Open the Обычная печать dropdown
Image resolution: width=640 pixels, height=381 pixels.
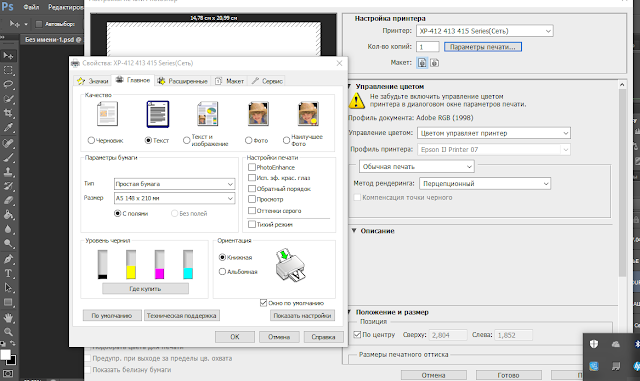pyautogui.click(x=417, y=167)
